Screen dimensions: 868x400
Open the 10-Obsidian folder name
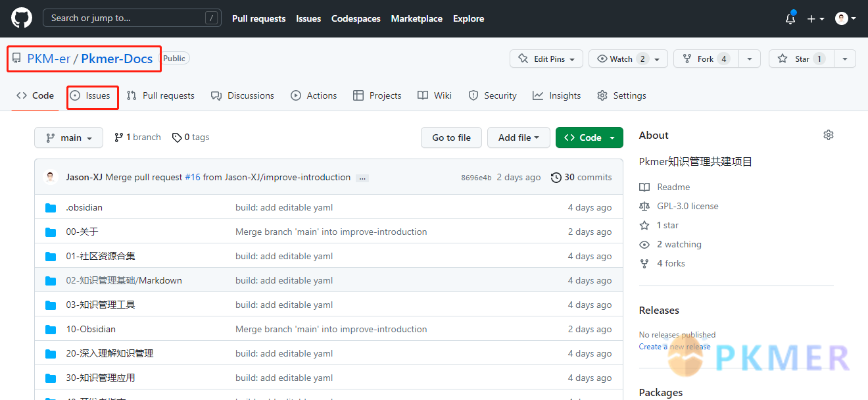pyautogui.click(x=91, y=330)
